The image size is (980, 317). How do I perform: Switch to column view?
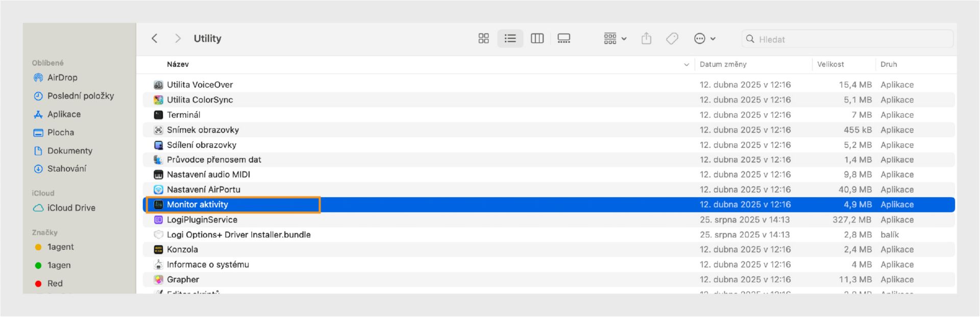click(x=537, y=39)
